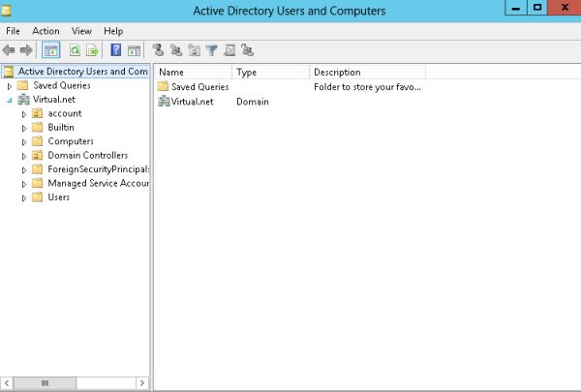Expand the Domain Controllers node
581x392 pixels.
pyautogui.click(x=24, y=157)
